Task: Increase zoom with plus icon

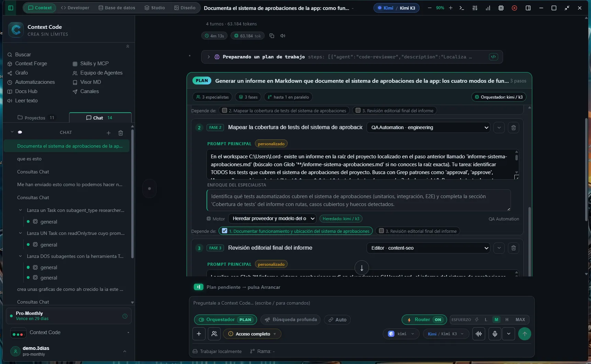Action: 450,8
